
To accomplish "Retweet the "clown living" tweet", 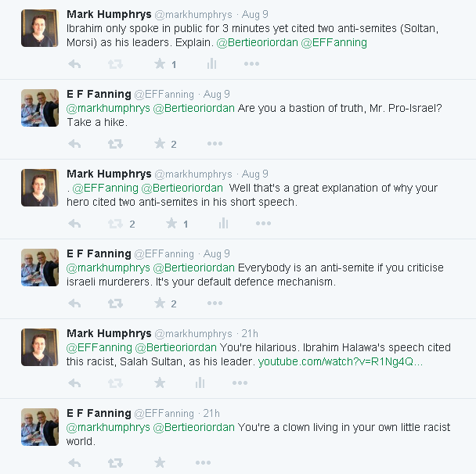I will [x=115, y=463].
